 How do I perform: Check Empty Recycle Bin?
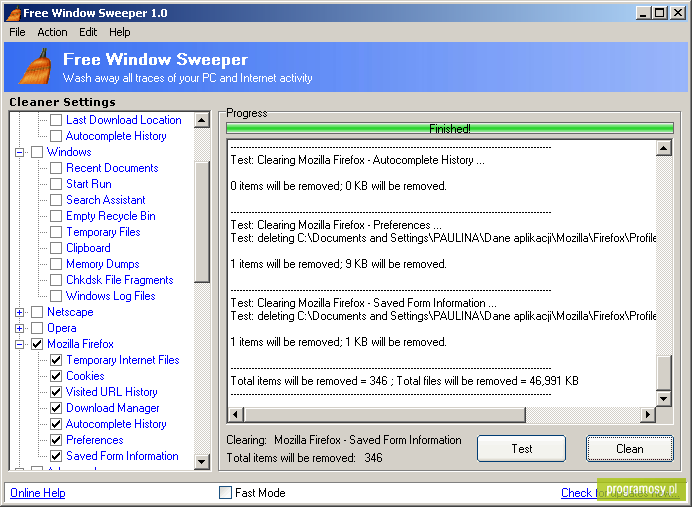[x=56, y=216]
